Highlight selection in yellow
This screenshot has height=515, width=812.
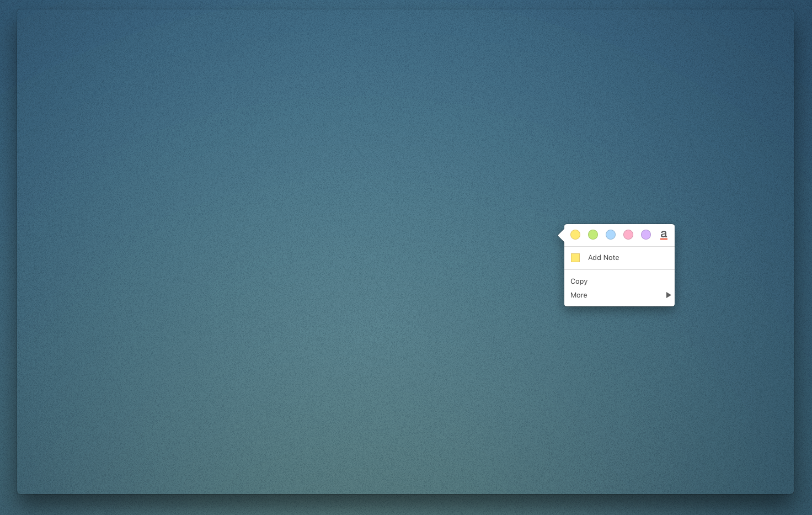coord(575,235)
